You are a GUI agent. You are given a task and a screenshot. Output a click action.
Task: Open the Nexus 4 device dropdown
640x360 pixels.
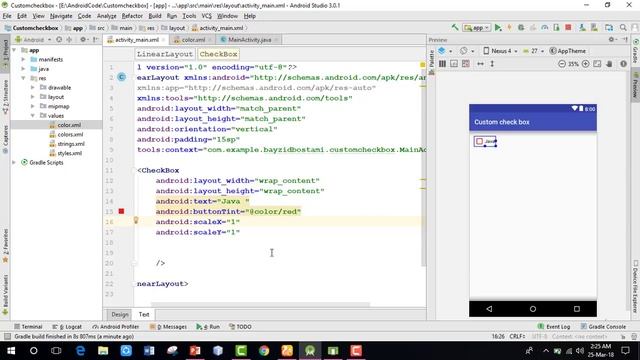click(500, 51)
